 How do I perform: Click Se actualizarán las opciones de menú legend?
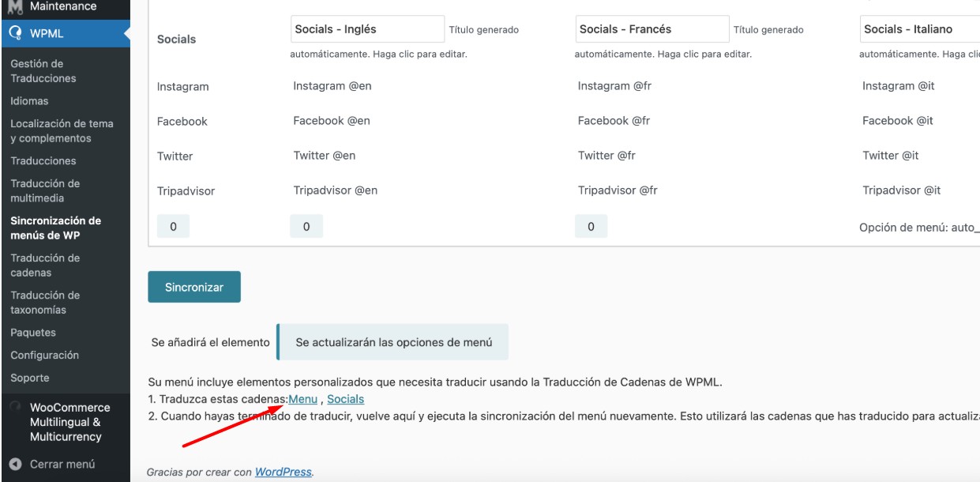pos(393,343)
